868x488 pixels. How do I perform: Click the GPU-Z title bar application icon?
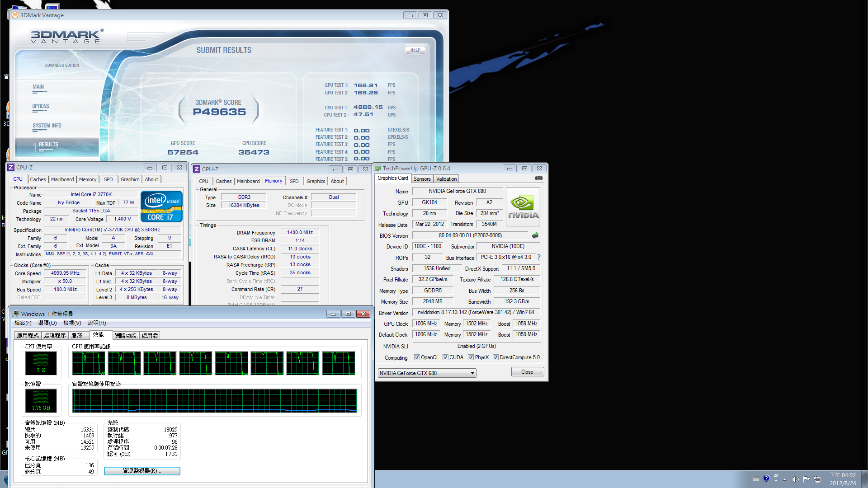(x=378, y=169)
